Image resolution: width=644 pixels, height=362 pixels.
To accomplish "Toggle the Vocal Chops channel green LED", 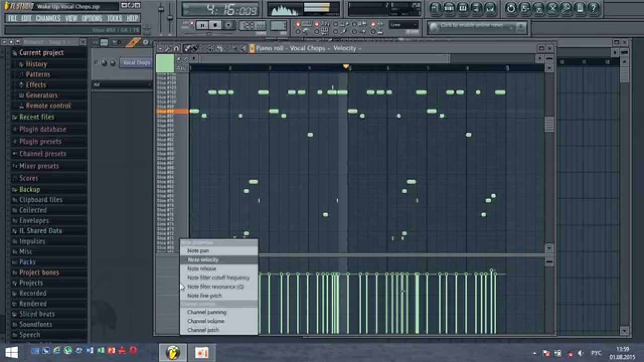I will click(x=96, y=63).
